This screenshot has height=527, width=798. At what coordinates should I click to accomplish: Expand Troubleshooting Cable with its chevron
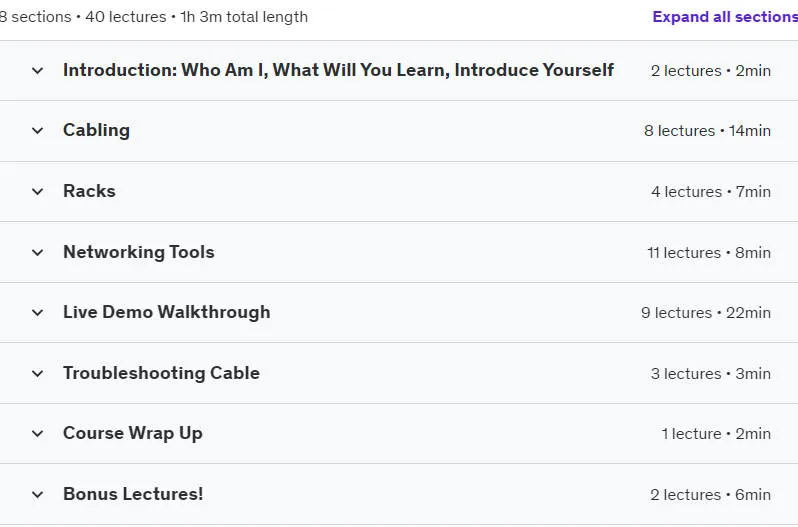tap(38, 373)
